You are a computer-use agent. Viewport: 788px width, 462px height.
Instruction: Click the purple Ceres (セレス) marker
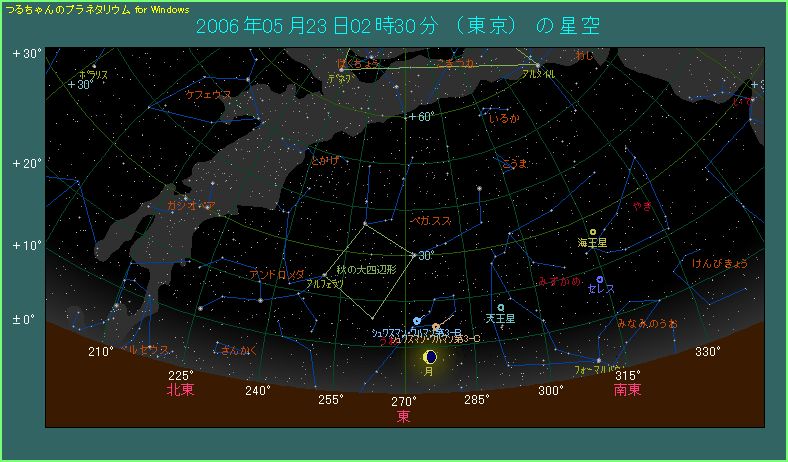pyautogui.click(x=600, y=279)
